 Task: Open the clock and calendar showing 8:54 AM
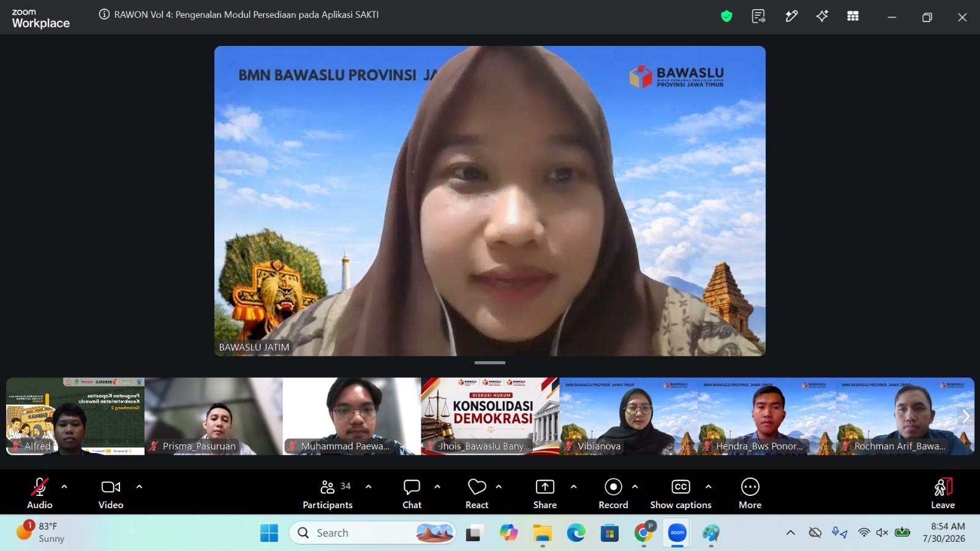point(944,533)
